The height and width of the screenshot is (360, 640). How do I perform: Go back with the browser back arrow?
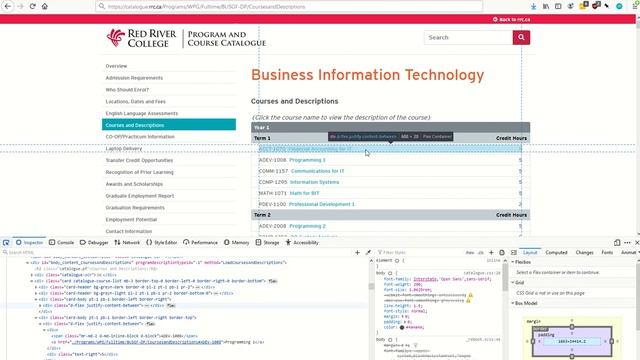point(7,6)
